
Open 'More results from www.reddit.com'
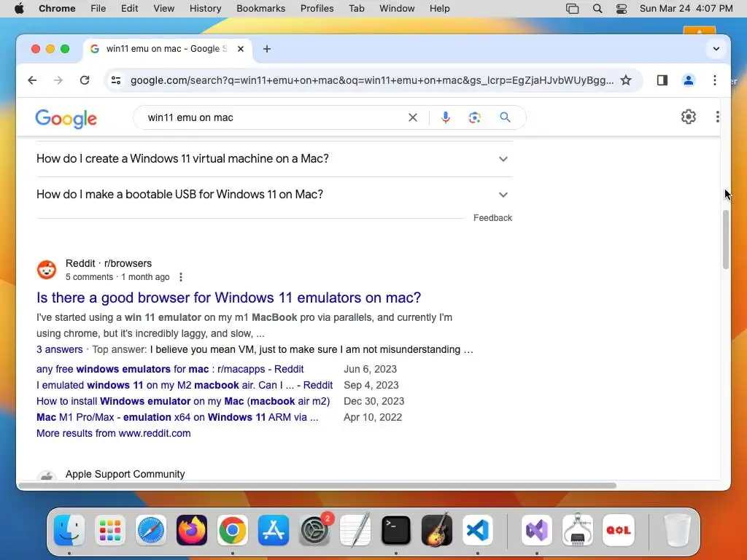(x=113, y=433)
